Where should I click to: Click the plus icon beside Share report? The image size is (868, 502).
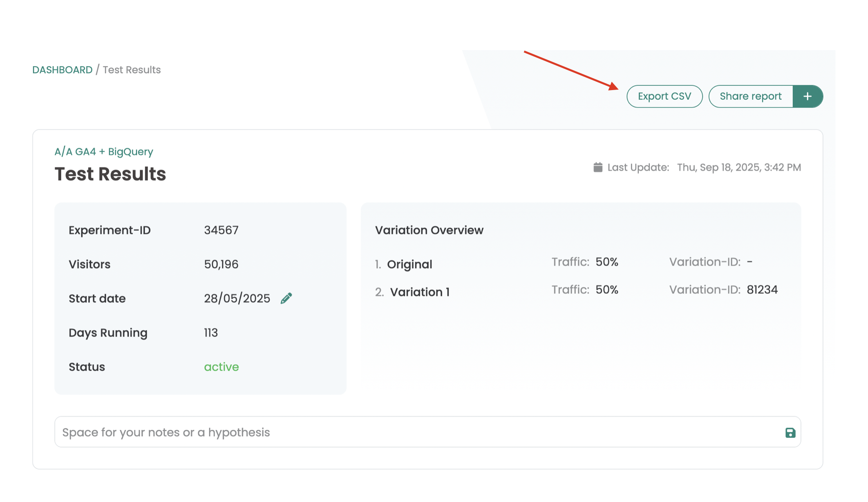(x=807, y=96)
